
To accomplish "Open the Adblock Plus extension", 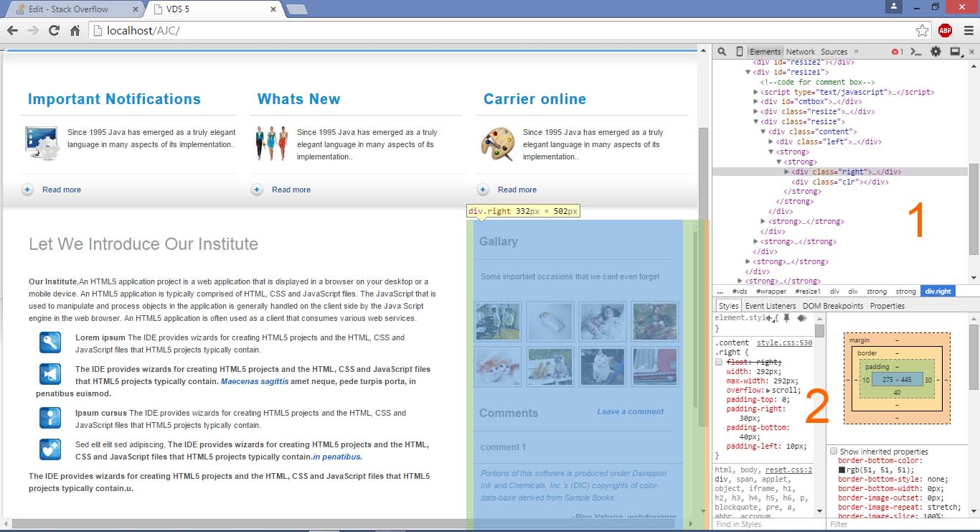I will [x=945, y=30].
